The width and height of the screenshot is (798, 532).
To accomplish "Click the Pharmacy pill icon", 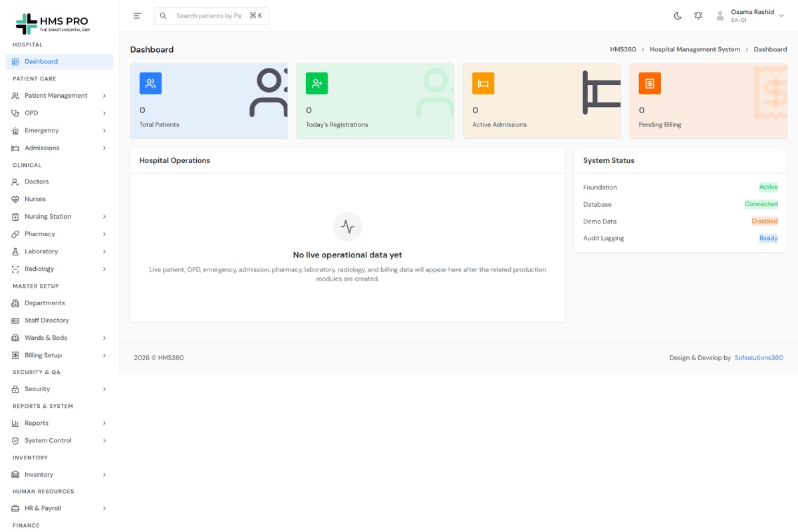I will (x=15, y=234).
